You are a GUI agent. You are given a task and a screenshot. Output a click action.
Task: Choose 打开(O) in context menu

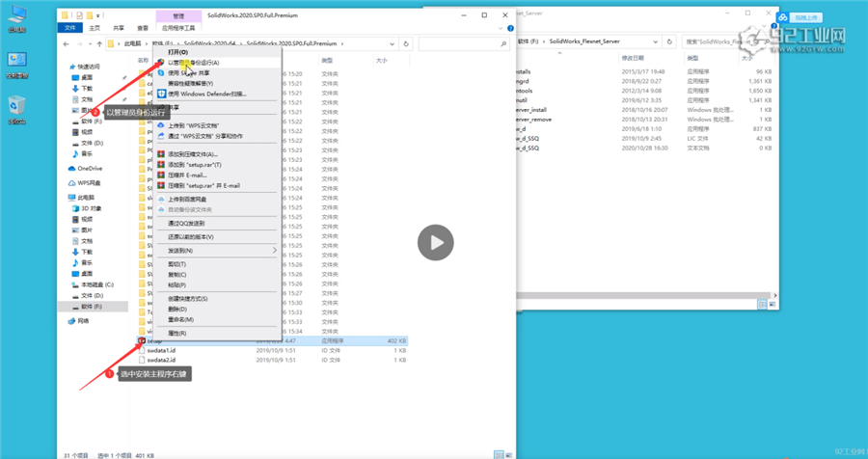pyautogui.click(x=177, y=52)
